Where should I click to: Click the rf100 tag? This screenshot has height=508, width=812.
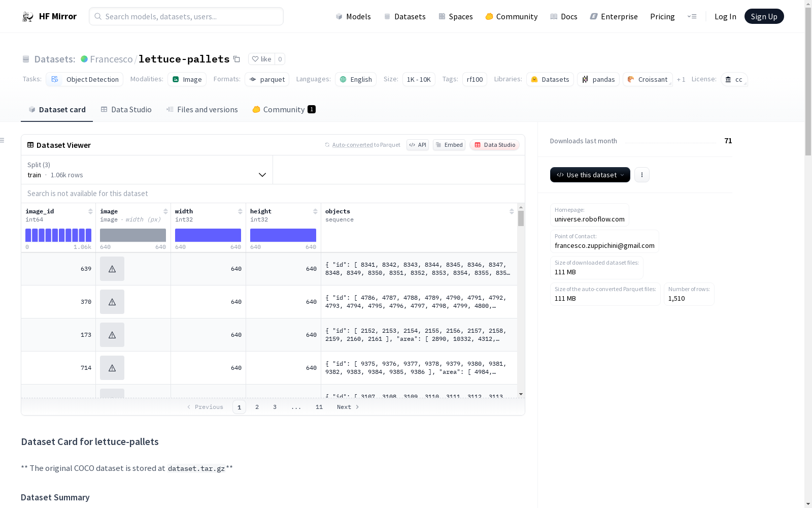click(x=475, y=79)
